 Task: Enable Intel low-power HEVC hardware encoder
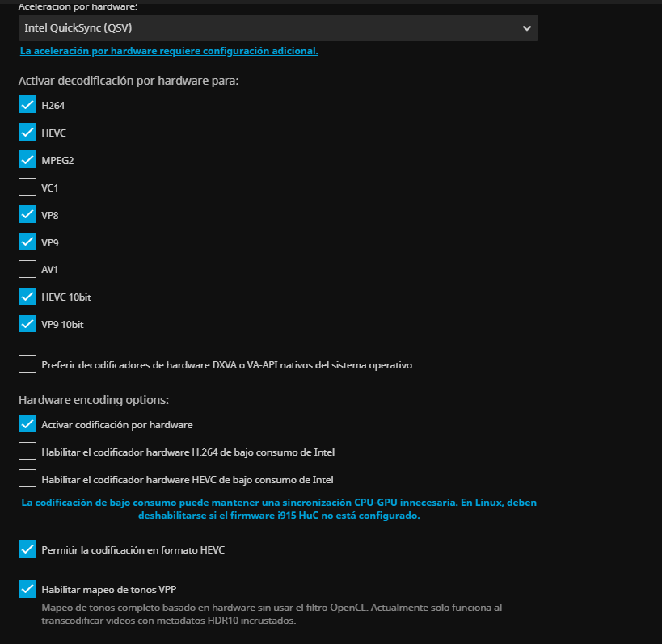[27, 479]
